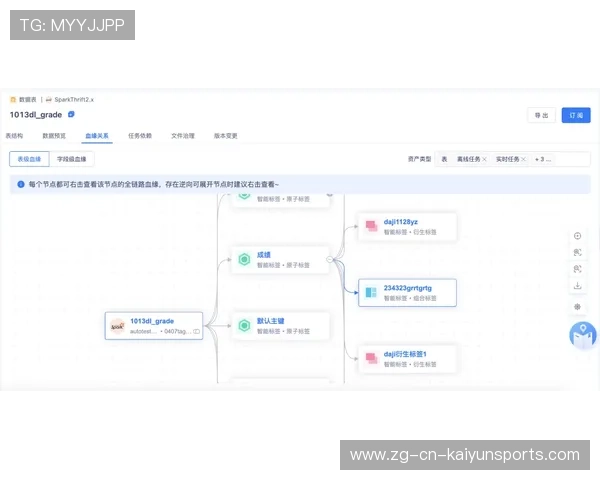Copy the table name 1013dl_grade
The image size is (600, 480).
click(71, 114)
